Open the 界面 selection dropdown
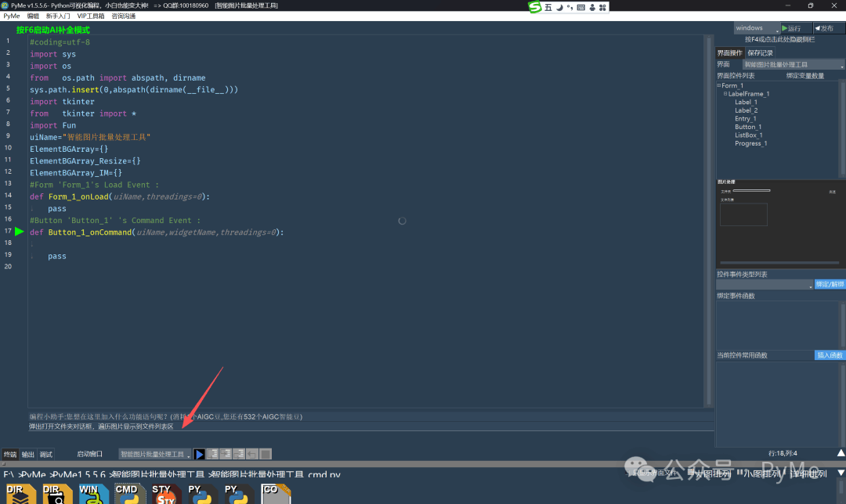Viewport: 846px width, 504px height. tap(793, 65)
